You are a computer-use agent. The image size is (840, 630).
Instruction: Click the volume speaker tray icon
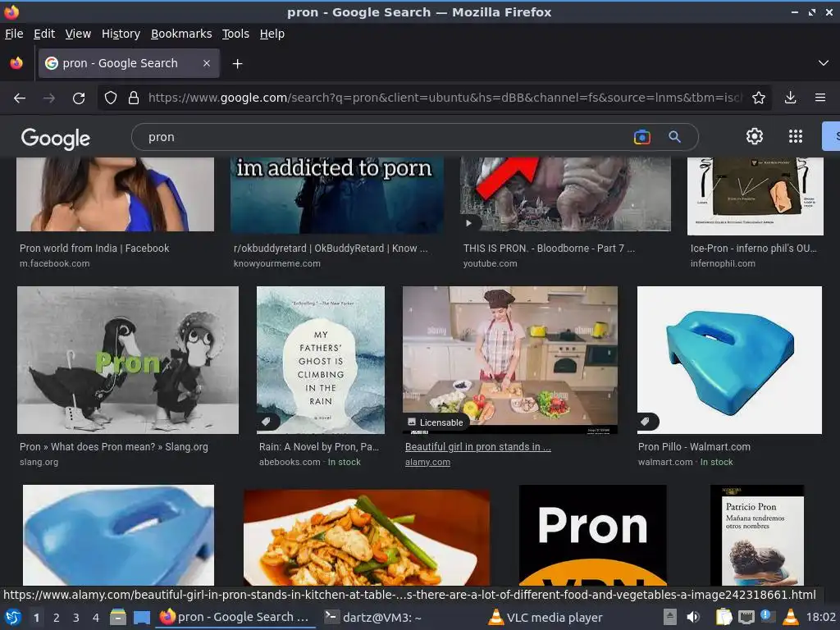coord(693,617)
